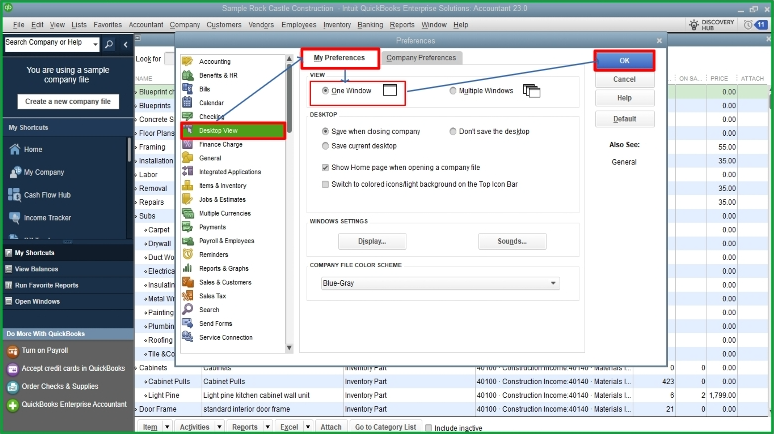Viewport: 774px width, 434px height.
Task: Open Benefits & HR preferences icon
Action: tap(188, 75)
